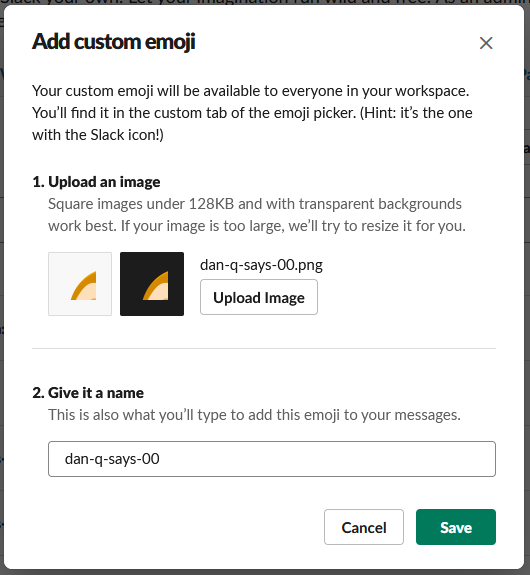Click the orange shape in the light preview
The image size is (530, 575).
click(84, 286)
